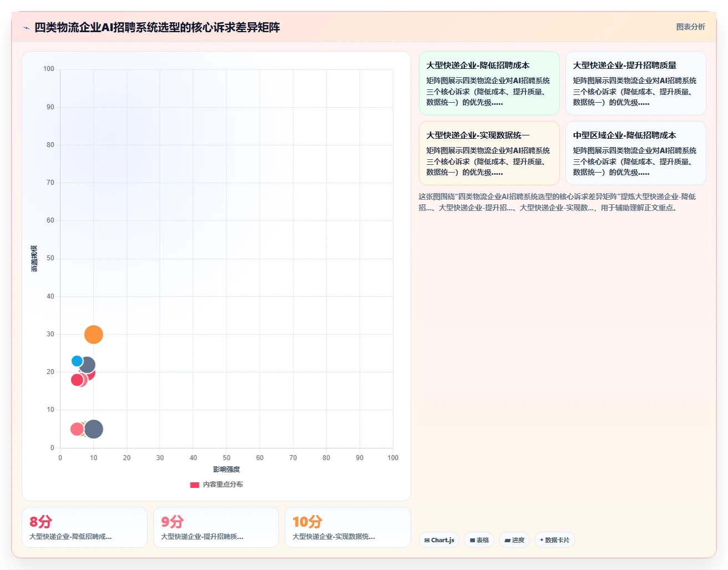Viewport: 728px width, 570px height.
Task: Click the pink bubble at bottom left
Action: pyautogui.click(x=77, y=429)
